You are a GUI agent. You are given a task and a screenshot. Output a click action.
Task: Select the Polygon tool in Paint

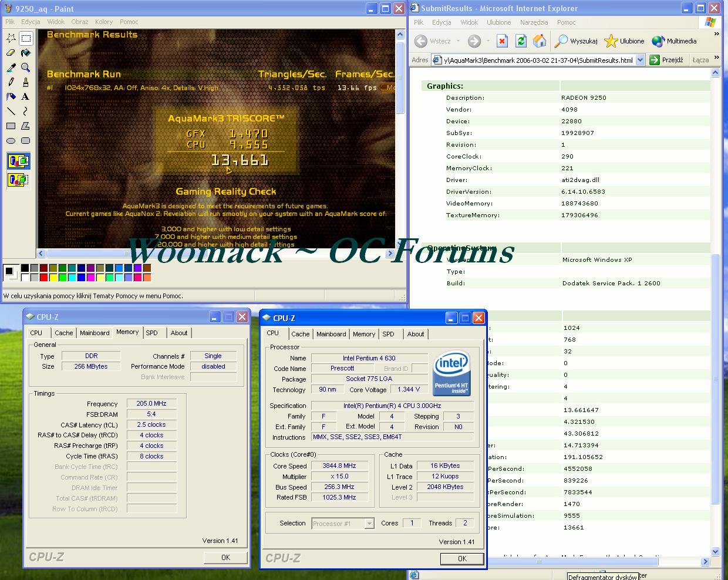click(26, 126)
